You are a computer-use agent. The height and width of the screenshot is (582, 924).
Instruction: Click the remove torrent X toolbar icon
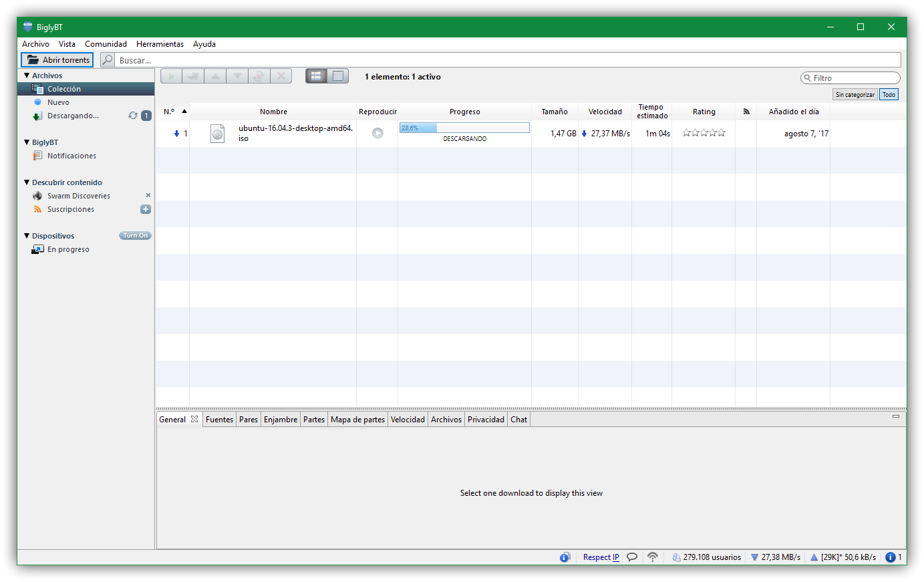pos(281,76)
